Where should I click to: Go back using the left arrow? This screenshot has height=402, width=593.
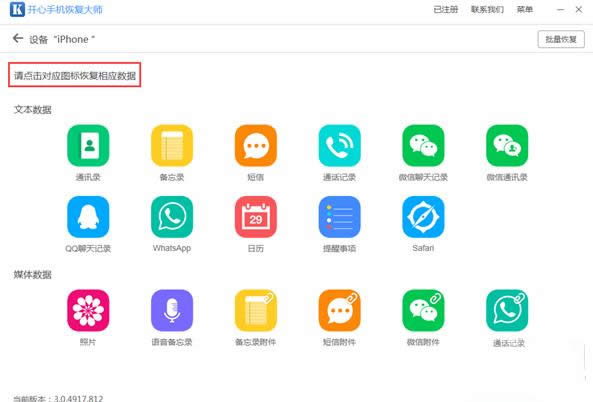pyautogui.click(x=18, y=38)
